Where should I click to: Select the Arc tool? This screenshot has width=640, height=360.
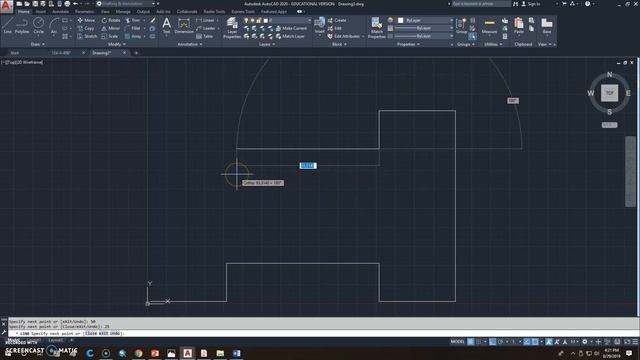pyautogui.click(x=53, y=25)
